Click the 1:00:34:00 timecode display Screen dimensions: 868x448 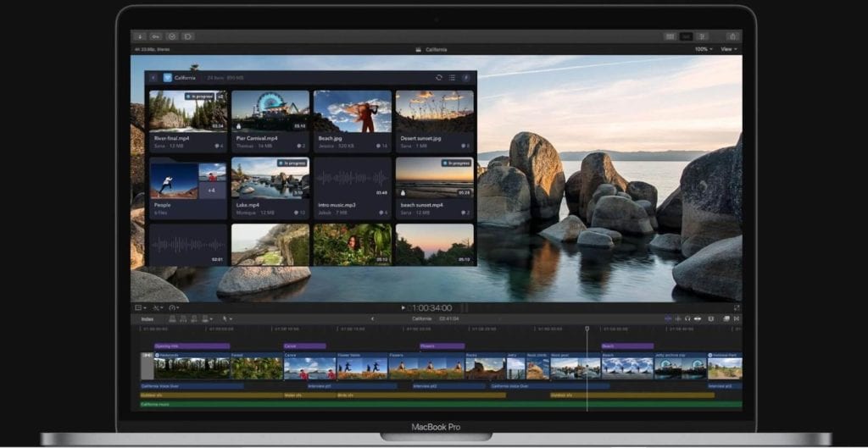point(432,308)
